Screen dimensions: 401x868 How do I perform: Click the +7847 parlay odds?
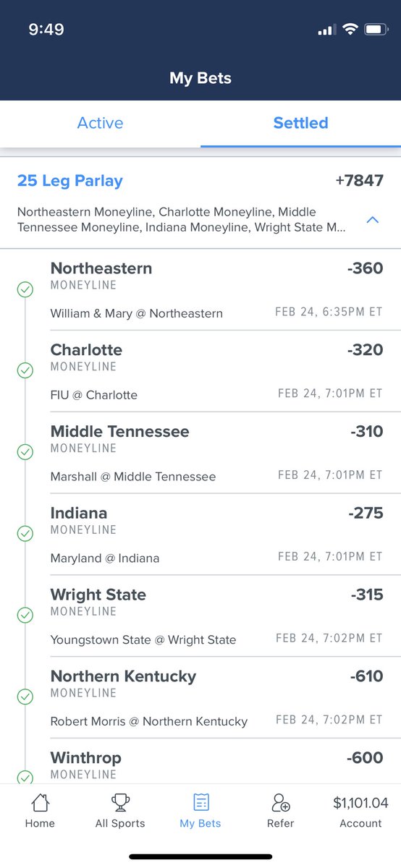pyautogui.click(x=360, y=181)
